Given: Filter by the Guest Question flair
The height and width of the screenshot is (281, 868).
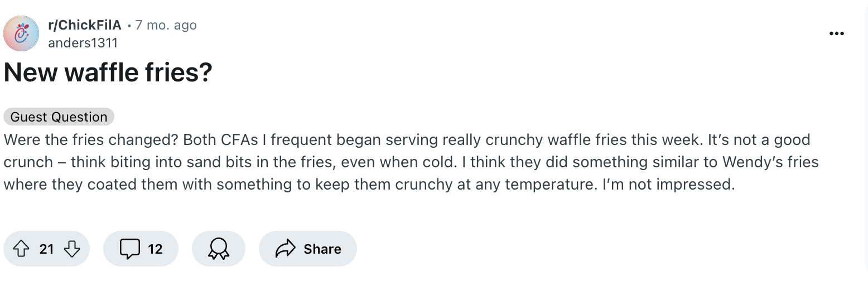Looking at the screenshot, I should click(59, 117).
